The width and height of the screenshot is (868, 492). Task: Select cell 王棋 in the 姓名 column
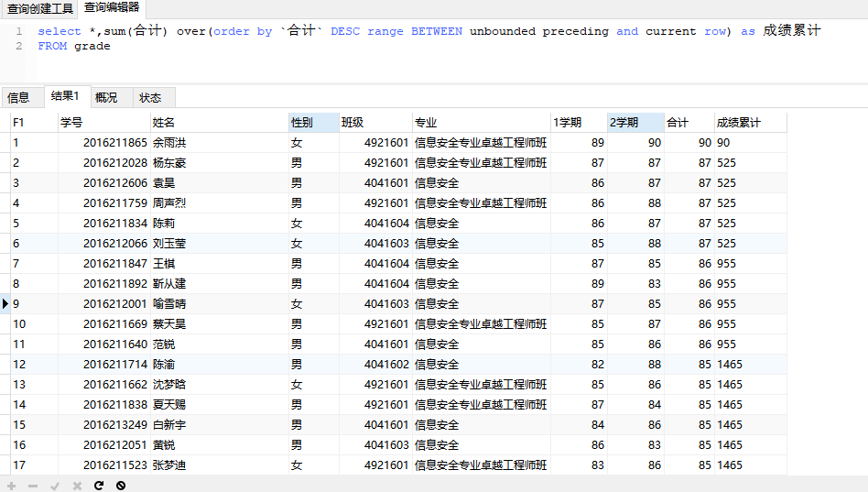[x=219, y=264]
